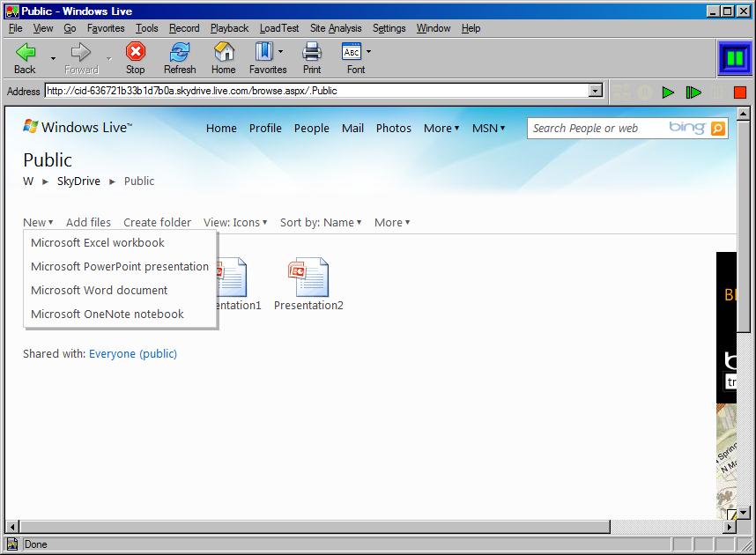The height and width of the screenshot is (555, 756).
Task: Expand the MSN dropdown menu
Action: click(x=488, y=129)
